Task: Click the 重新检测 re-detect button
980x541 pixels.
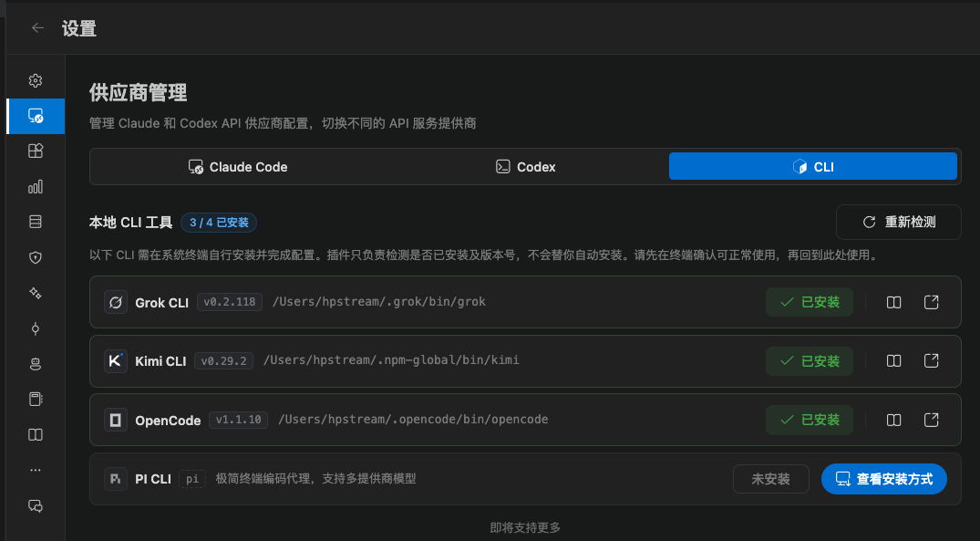Action: (898, 222)
